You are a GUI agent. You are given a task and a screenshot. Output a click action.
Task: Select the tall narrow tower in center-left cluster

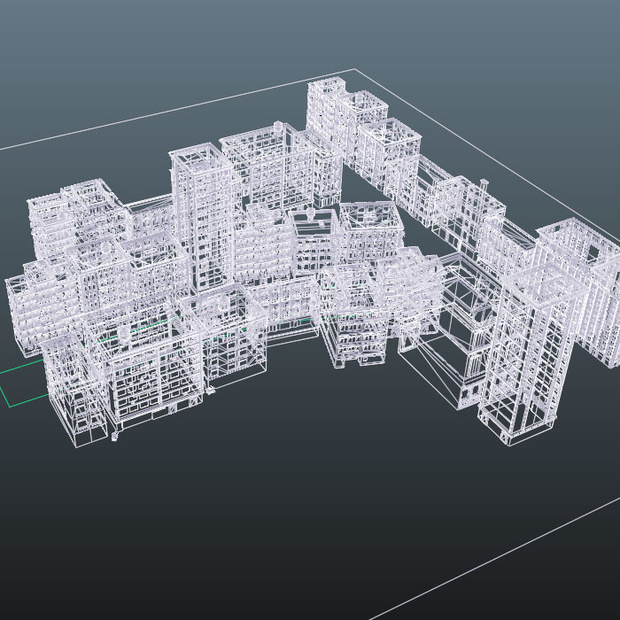pyautogui.click(x=202, y=217)
